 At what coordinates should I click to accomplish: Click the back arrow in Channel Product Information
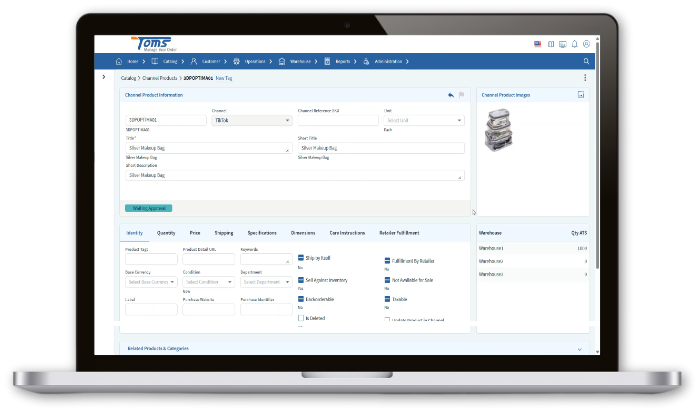(451, 95)
